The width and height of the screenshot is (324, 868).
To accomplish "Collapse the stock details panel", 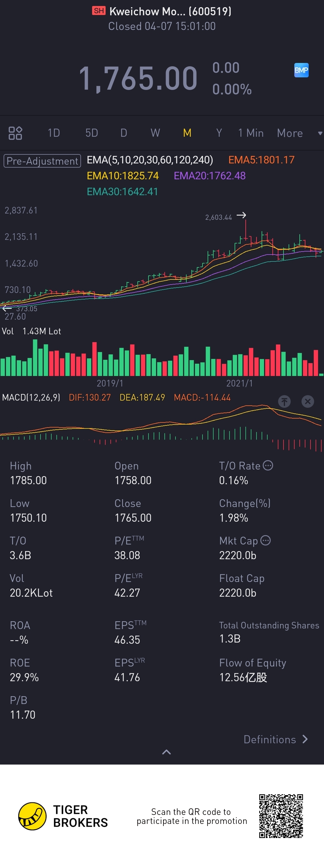I will [x=166, y=752].
